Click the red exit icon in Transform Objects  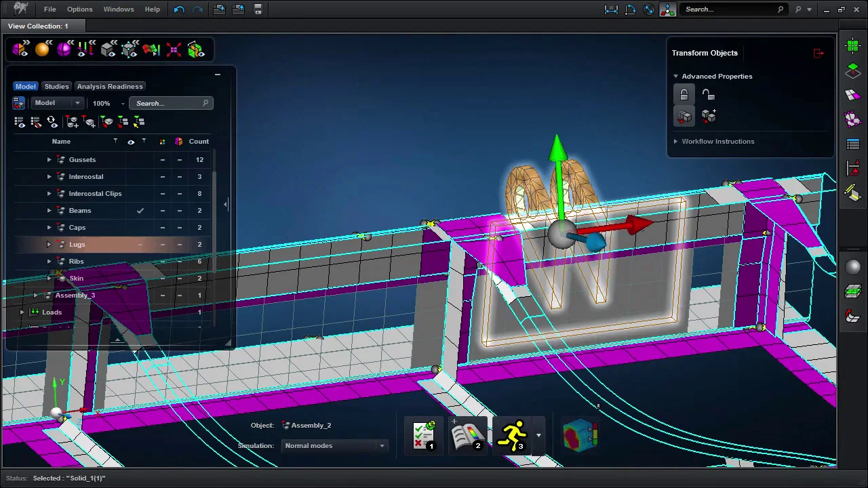[818, 53]
